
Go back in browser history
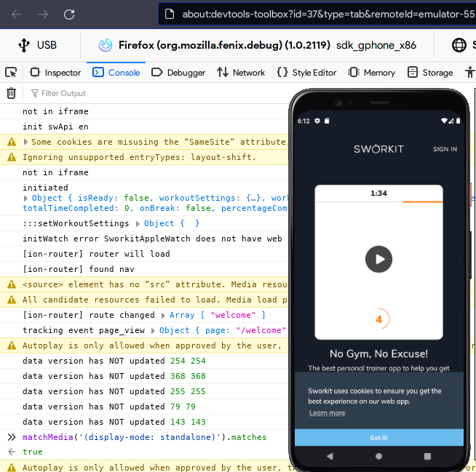point(17,14)
